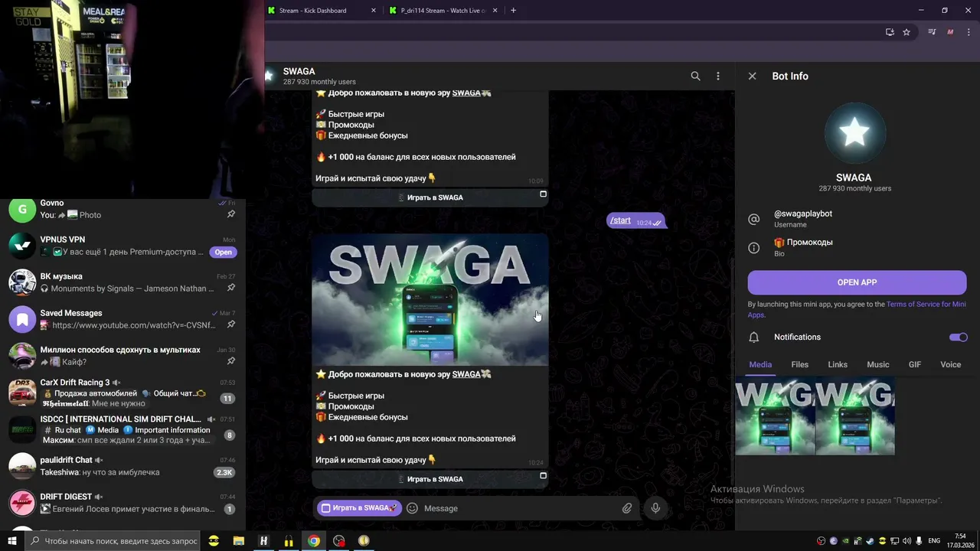Switch to the GIF tab

(x=914, y=364)
